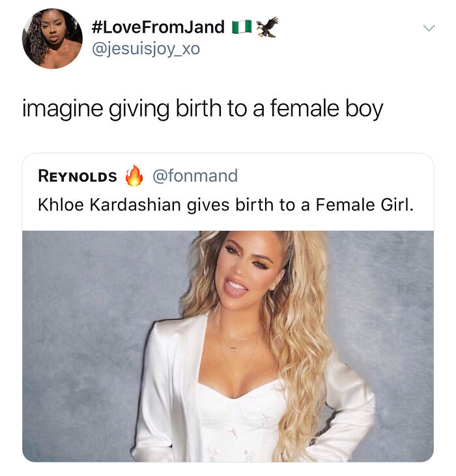The image size is (456, 476).
Task: Click 'Female Girl.' at the end of the quote
Action: [x=365, y=204]
